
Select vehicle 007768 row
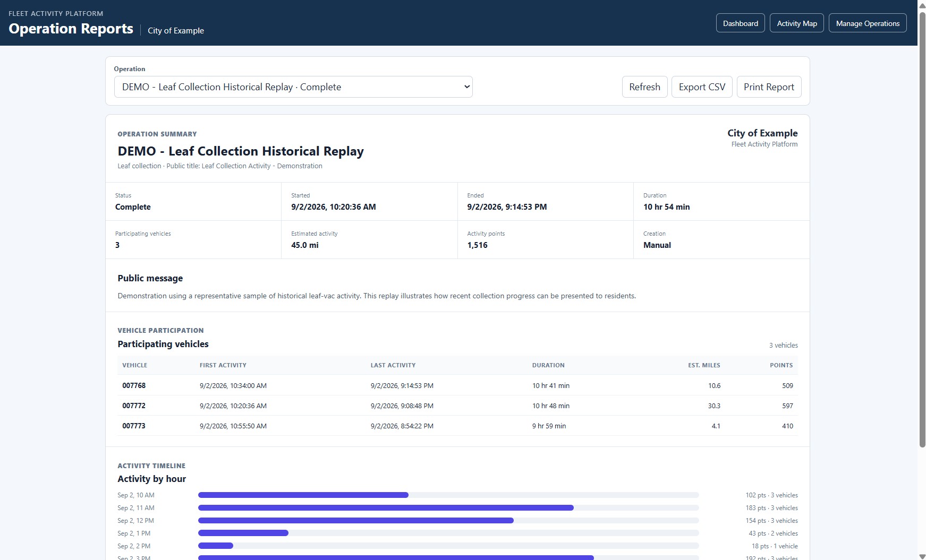pyautogui.click(x=457, y=385)
